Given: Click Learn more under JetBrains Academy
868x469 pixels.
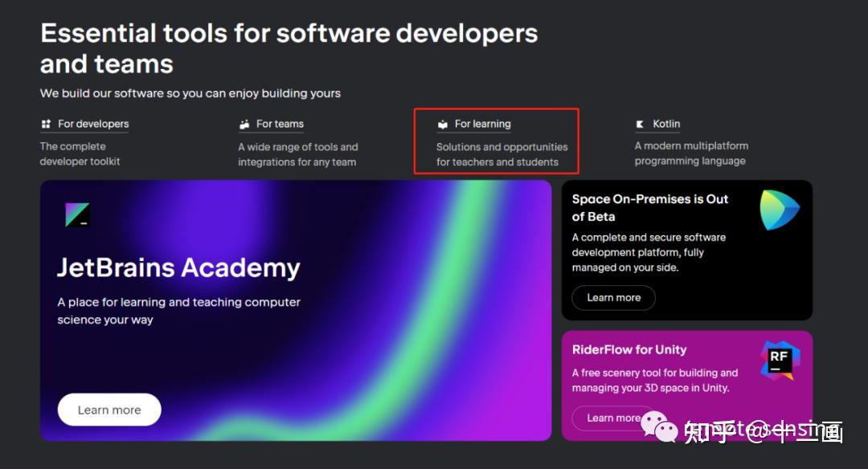Looking at the screenshot, I should pos(108,410).
